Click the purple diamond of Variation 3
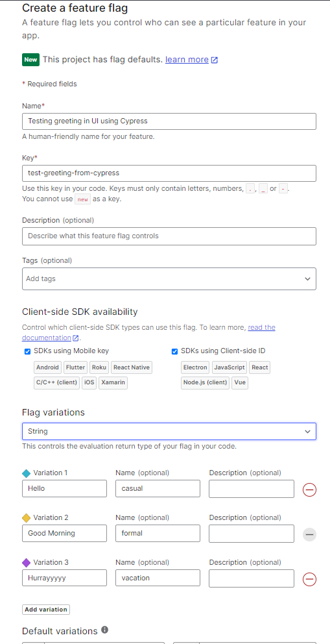Image resolution: width=330 pixels, height=644 pixels. tap(26, 563)
